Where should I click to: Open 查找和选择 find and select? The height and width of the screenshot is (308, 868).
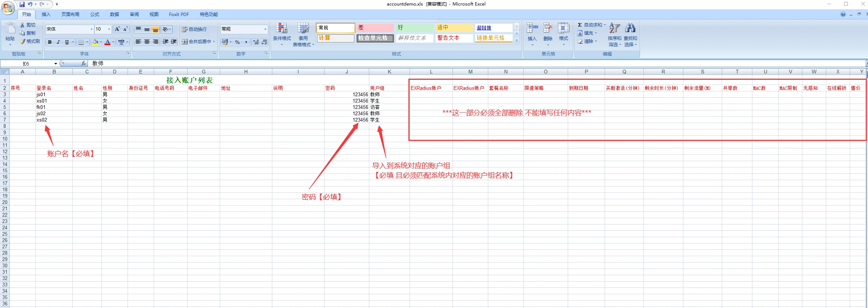click(x=630, y=34)
